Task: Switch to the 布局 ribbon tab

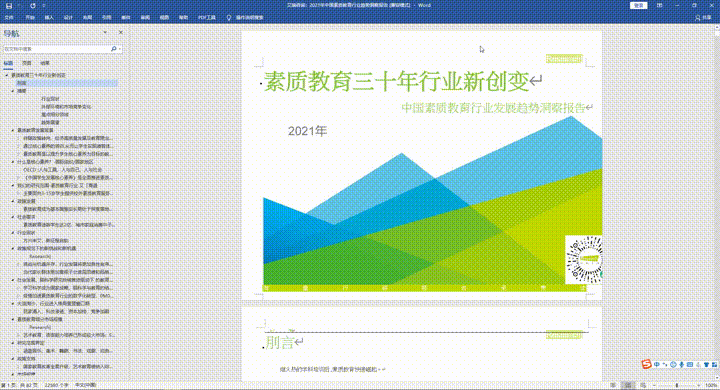Action: [87, 17]
